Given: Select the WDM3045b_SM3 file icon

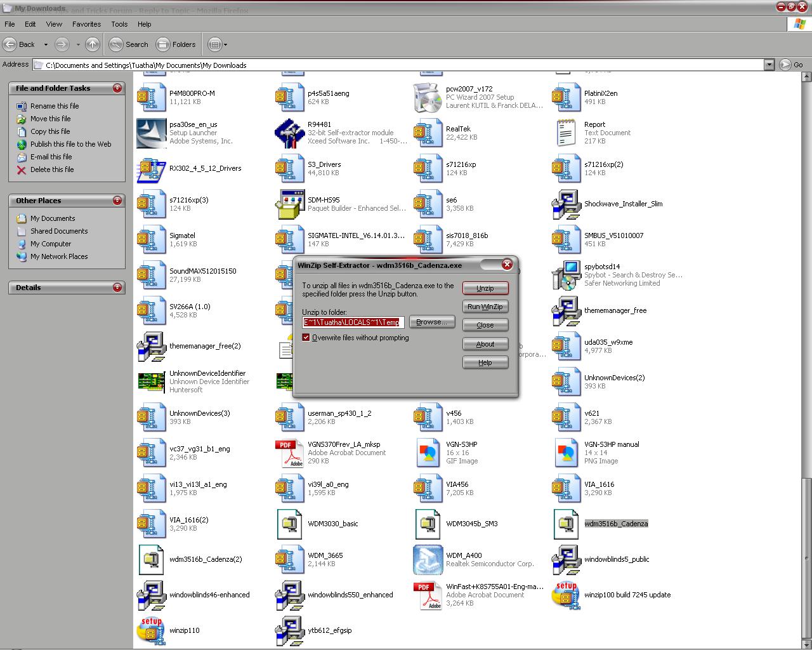Looking at the screenshot, I should point(428,524).
